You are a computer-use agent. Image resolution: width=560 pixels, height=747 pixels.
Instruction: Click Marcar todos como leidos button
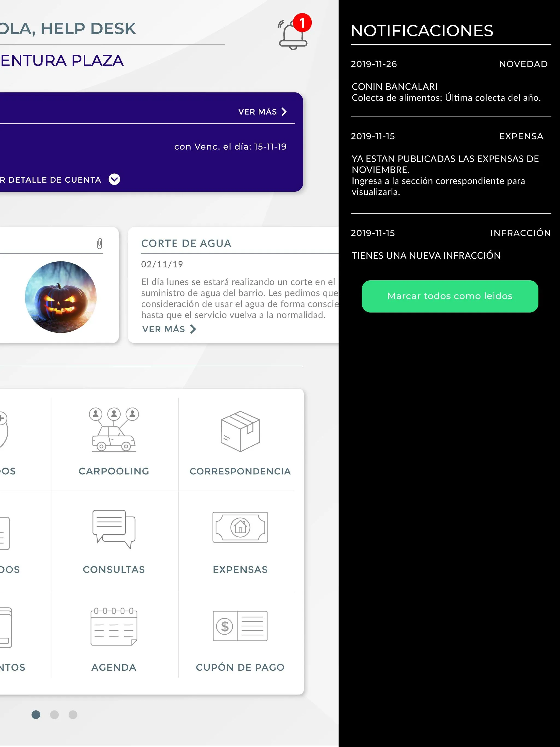click(x=450, y=296)
